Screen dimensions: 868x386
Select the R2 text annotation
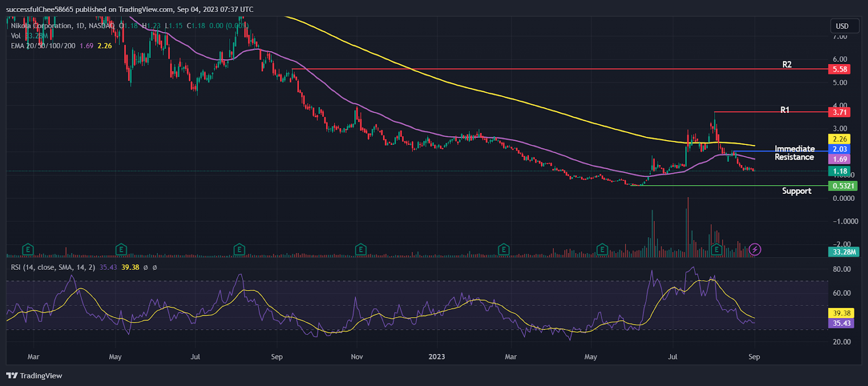pos(787,65)
